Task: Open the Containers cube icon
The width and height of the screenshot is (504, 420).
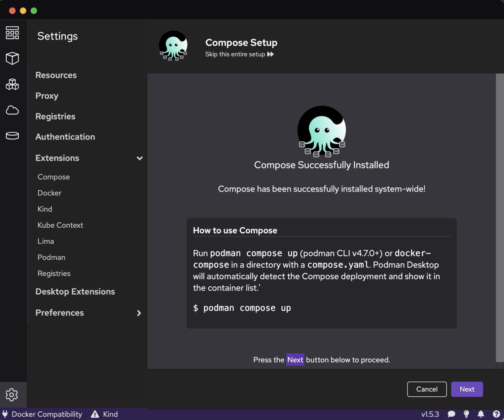Action: pyautogui.click(x=12, y=58)
